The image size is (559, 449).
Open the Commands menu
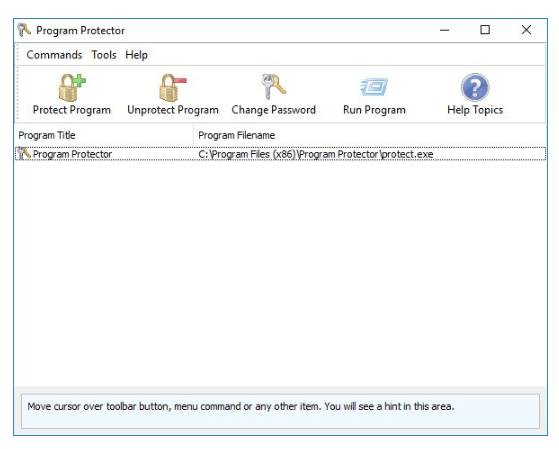pos(54,55)
